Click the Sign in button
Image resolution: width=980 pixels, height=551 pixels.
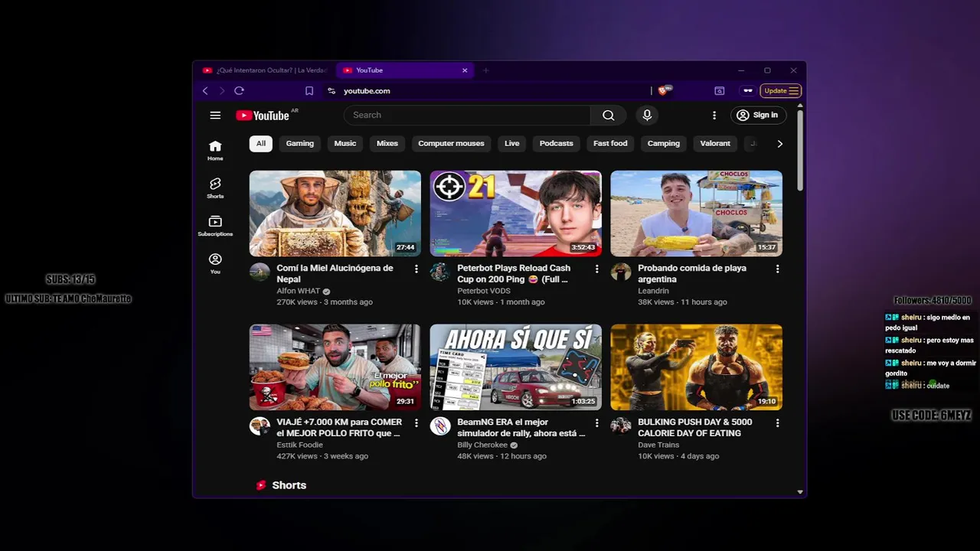point(758,116)
